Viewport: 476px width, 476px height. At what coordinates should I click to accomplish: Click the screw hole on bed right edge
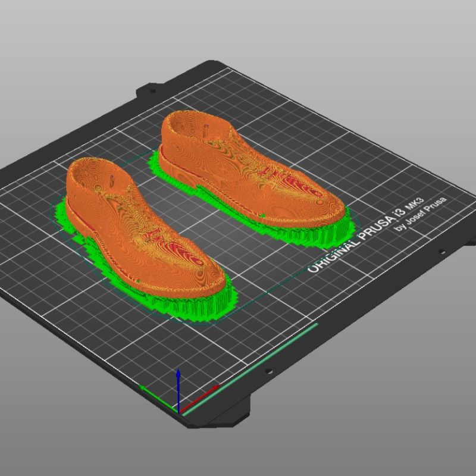pyautogui.click(x=441, y=252)
